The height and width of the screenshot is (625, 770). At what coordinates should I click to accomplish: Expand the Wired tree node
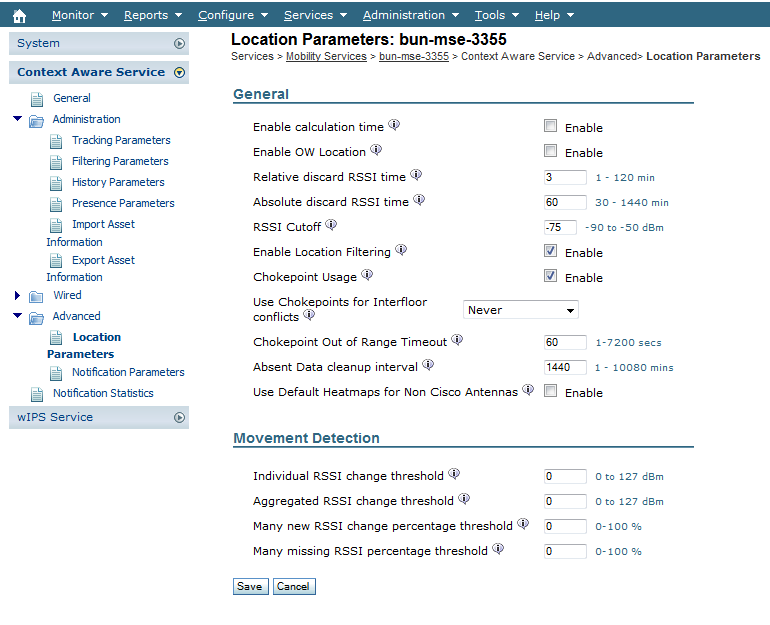(x=17, y=296)
